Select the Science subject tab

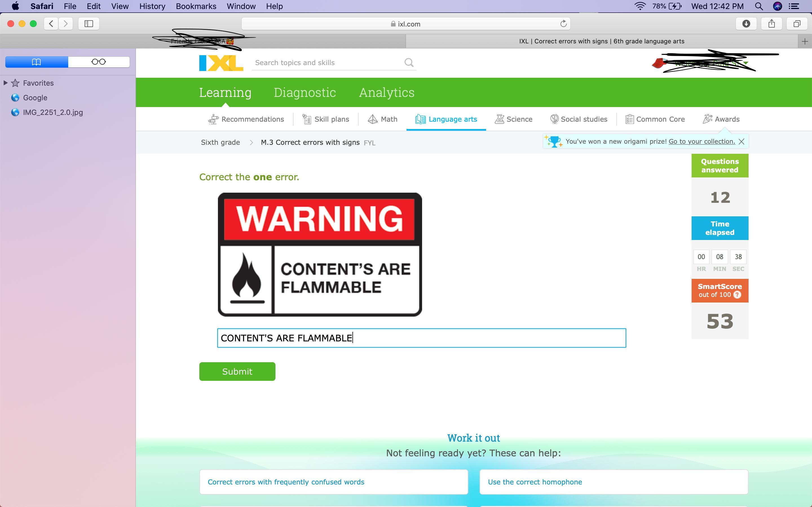[x=514, y=119]
